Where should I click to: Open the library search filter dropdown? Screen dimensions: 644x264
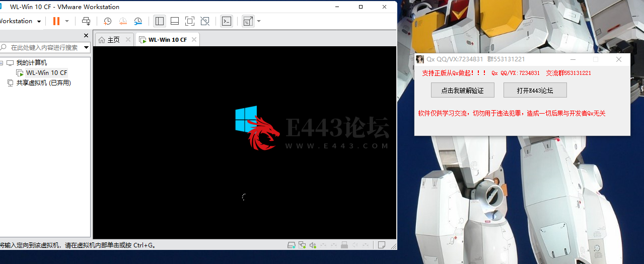87,47
